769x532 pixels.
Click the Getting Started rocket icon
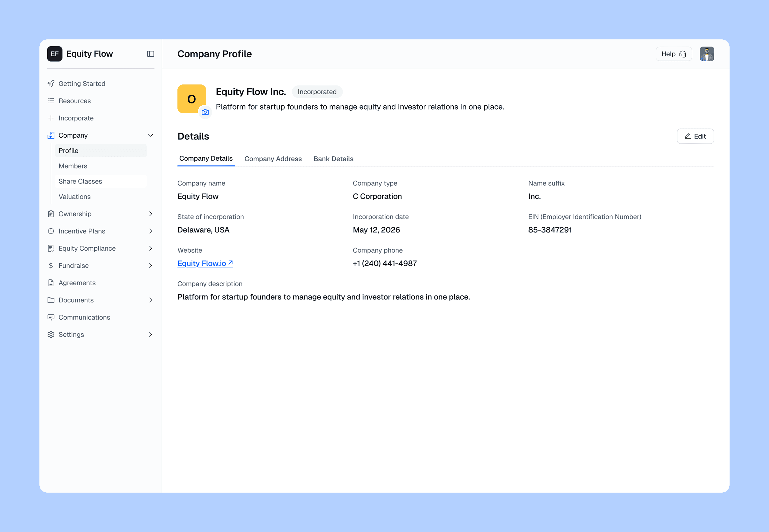pos(51,83)
